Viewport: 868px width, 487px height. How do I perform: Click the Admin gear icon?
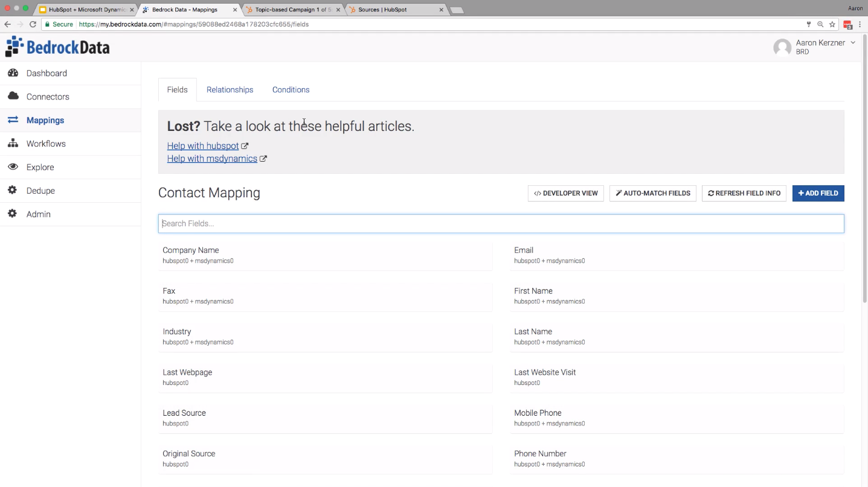pyautogui.click(x=13, y=214)
